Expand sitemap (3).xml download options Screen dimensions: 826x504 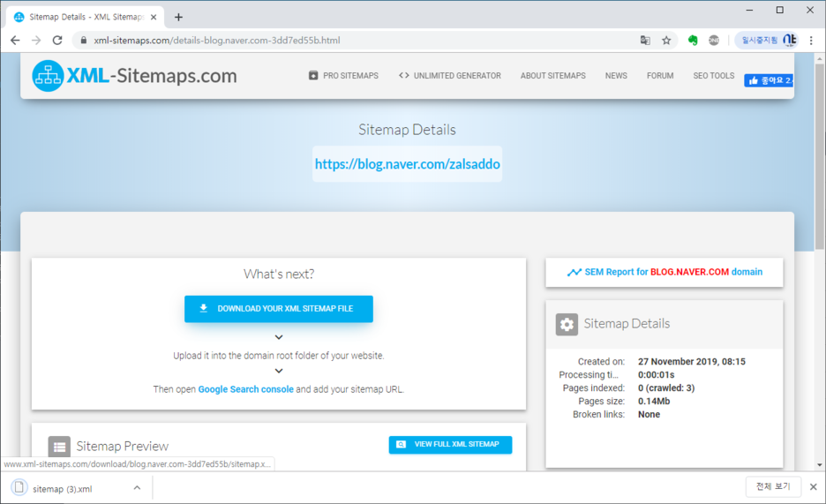tap(137, 488)
